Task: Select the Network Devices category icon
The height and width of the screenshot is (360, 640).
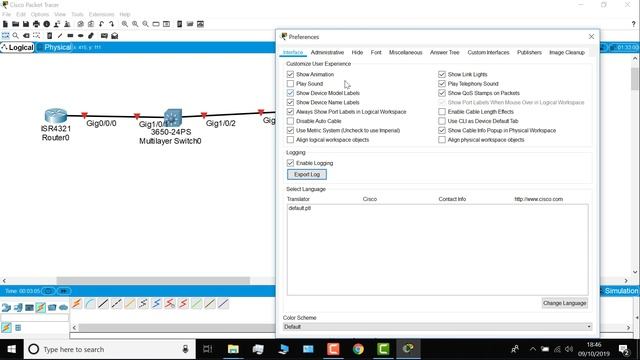Action: (x=6, y=307)
